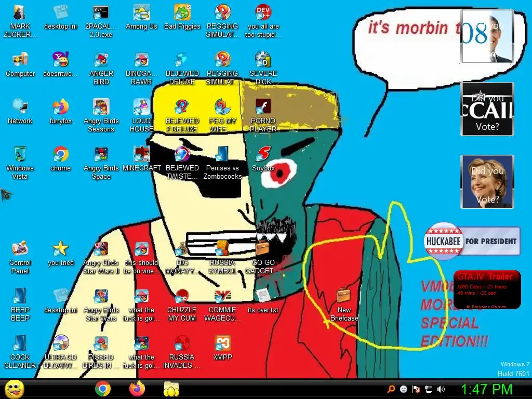
Task: Open the GO GO GADGET briefcase icon
Action: coord(263,257)
